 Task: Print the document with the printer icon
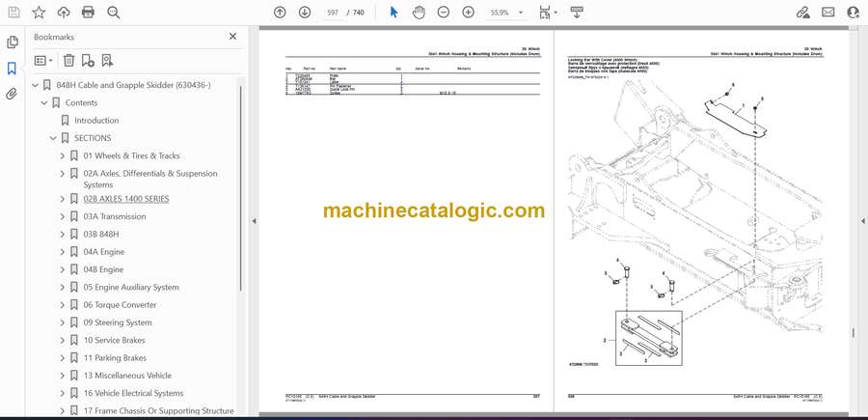(x=88, y=13)
